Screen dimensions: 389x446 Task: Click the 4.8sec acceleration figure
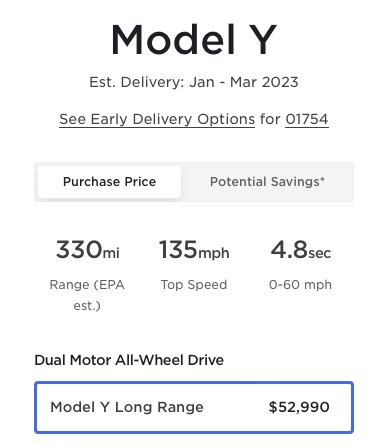pos(301,250)
